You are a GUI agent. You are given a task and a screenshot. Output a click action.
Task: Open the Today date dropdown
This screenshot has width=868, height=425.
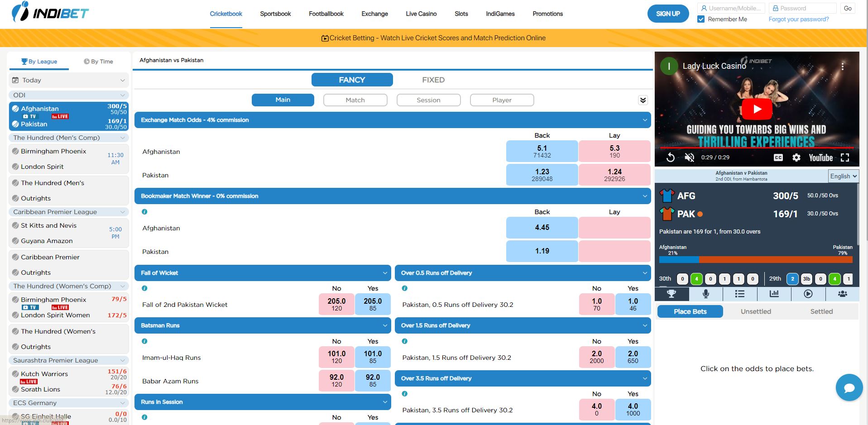pyautogui.click(x=69, y=80)
